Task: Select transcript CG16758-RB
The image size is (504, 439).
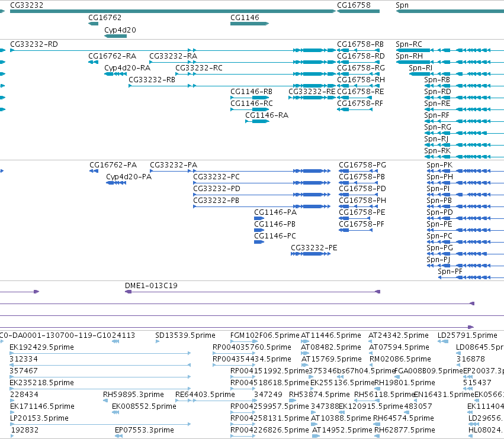Action: pos(360,44)
